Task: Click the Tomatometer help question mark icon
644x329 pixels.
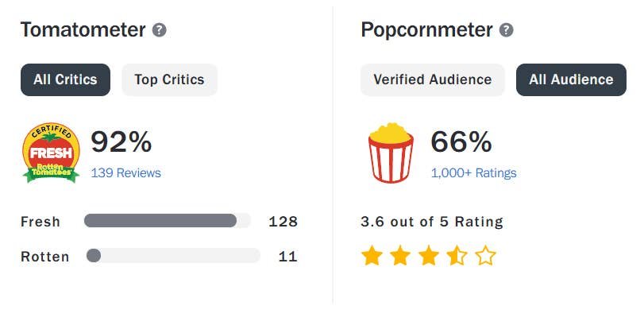Action: pyautogui.click(x=160, y=30)
